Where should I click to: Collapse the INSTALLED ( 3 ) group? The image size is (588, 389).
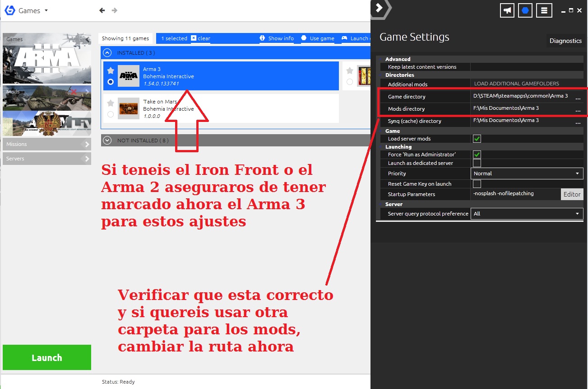(x=107, y=52)
